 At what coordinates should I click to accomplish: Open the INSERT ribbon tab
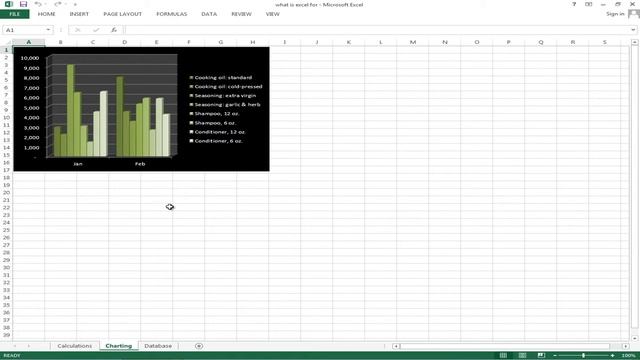[x=79, y=14]
